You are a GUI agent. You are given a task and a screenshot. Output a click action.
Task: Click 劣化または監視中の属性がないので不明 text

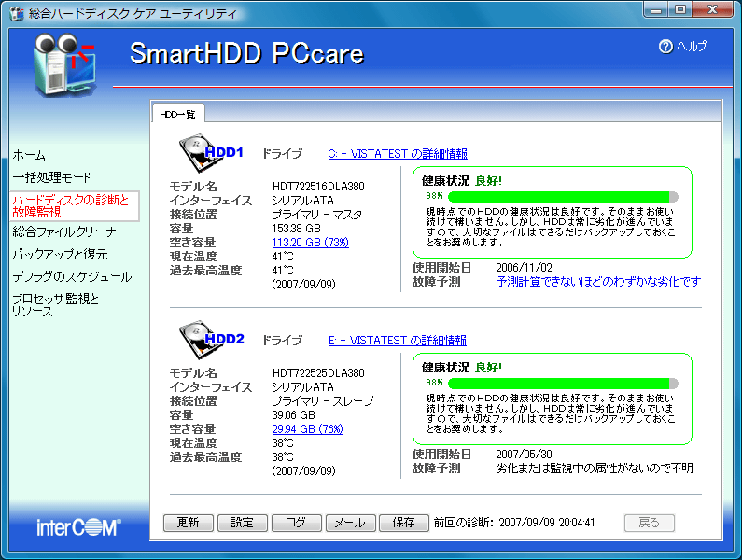(595, 469)
